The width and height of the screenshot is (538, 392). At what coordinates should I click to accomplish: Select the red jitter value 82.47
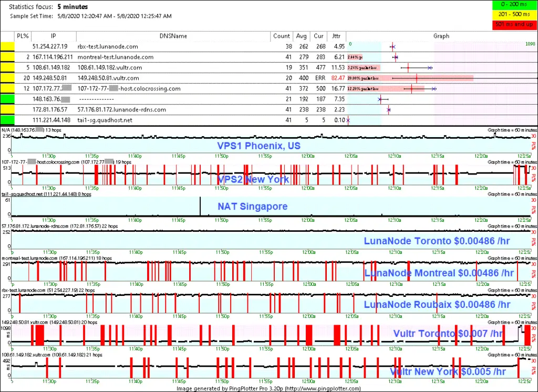(x=338, y=78)
